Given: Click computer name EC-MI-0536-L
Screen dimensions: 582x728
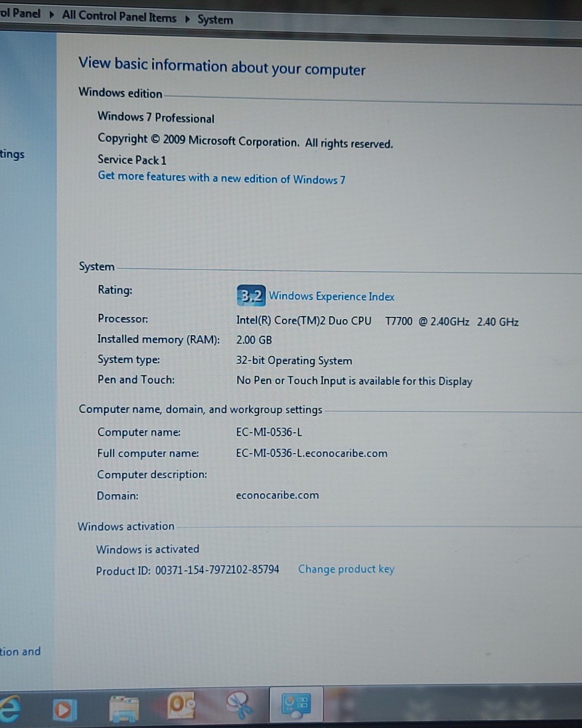Looking at the screenshot, I should 269,432.
